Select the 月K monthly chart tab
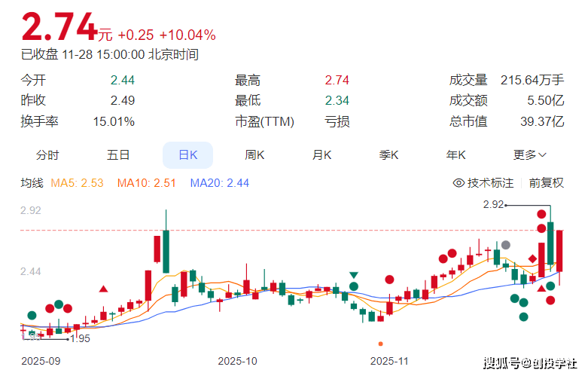This screenshot has width=588, height=376. tap(322, 155)
